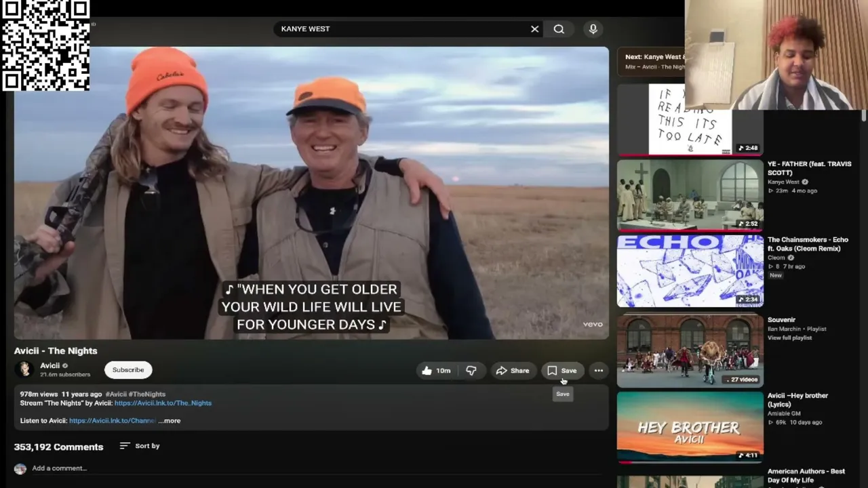Open the Souvenir playlist thumbnail
The height and width of the screenshot is (488, 868).
pos(690,350)
